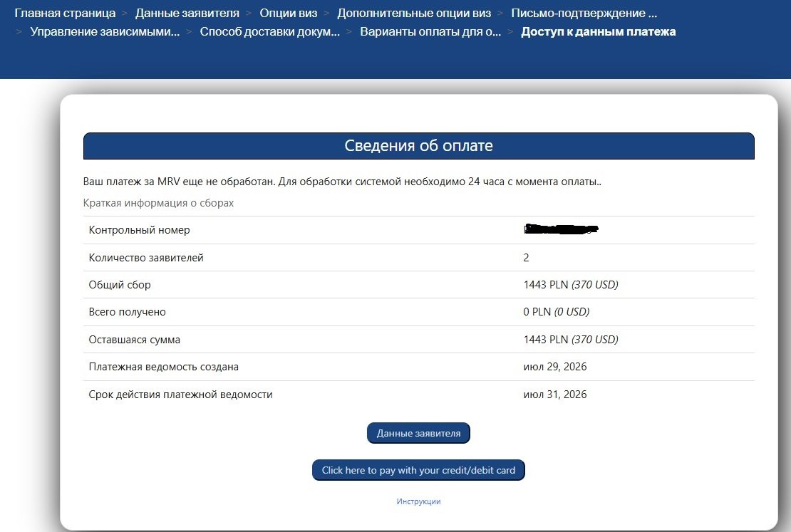This screenshot has height=532, width=791.
Task: Click 'Click here to pay with your credit/debit card'
Action: pyautogui.click(x=418, y=470)
